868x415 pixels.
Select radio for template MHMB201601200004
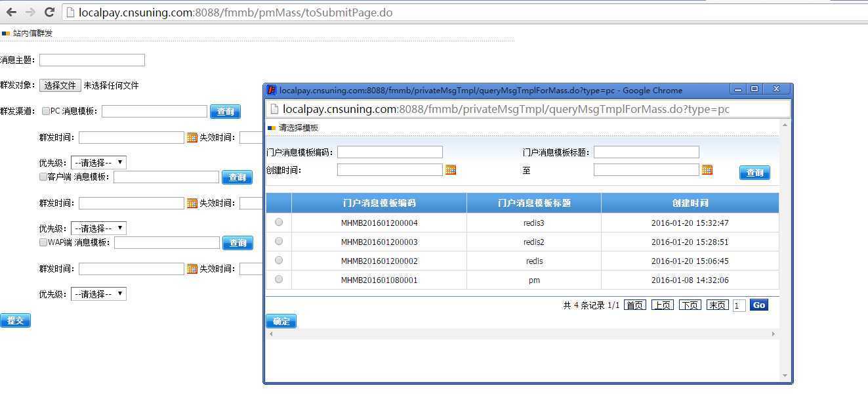point(279,222)
